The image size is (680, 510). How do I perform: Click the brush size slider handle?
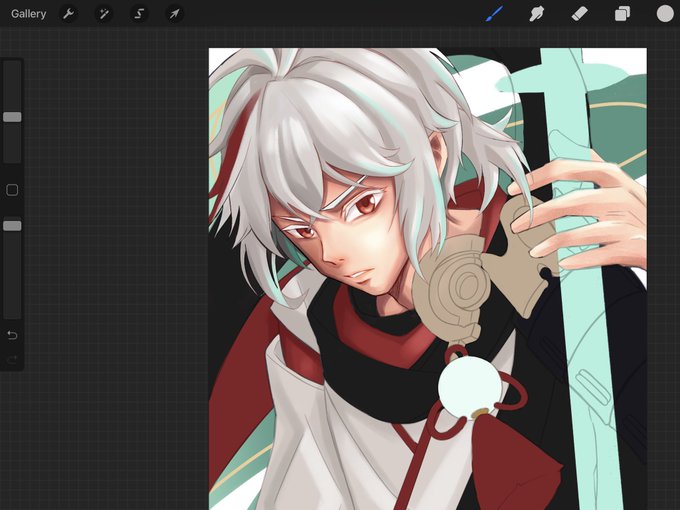[12, 117]
